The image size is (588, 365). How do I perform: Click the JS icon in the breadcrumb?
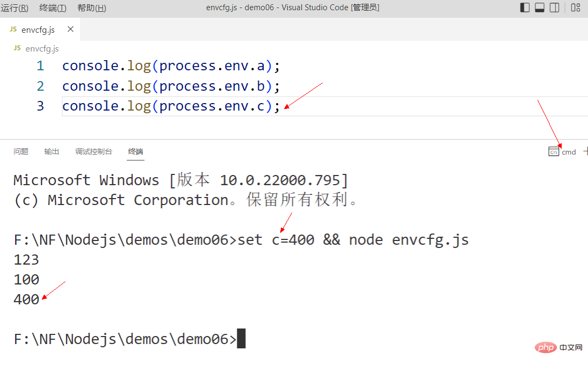[x=17, y=48]
